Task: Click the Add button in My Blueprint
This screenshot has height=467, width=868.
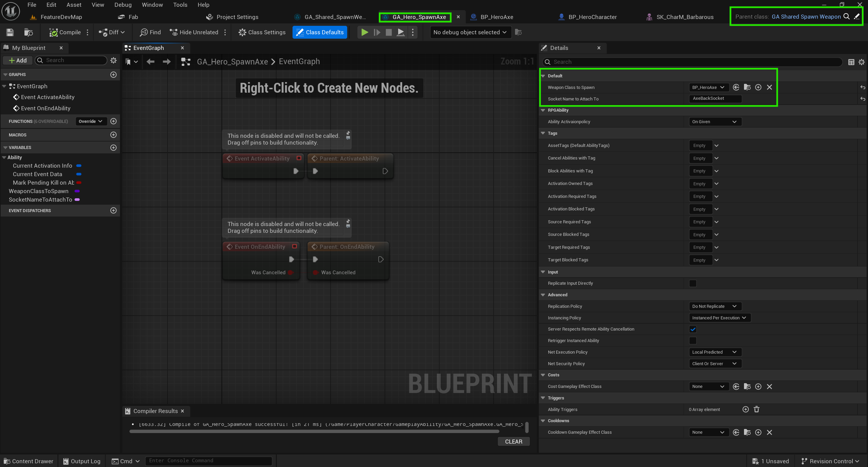Action: tap(18, 60)
